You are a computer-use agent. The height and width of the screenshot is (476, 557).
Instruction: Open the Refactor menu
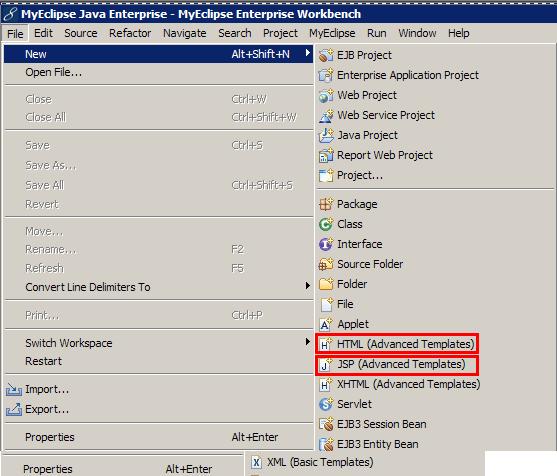coord(130,33)
